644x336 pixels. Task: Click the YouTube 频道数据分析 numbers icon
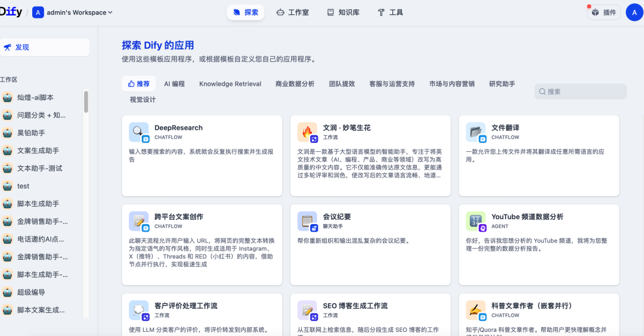pyautogui.click(x=476, y=221)
